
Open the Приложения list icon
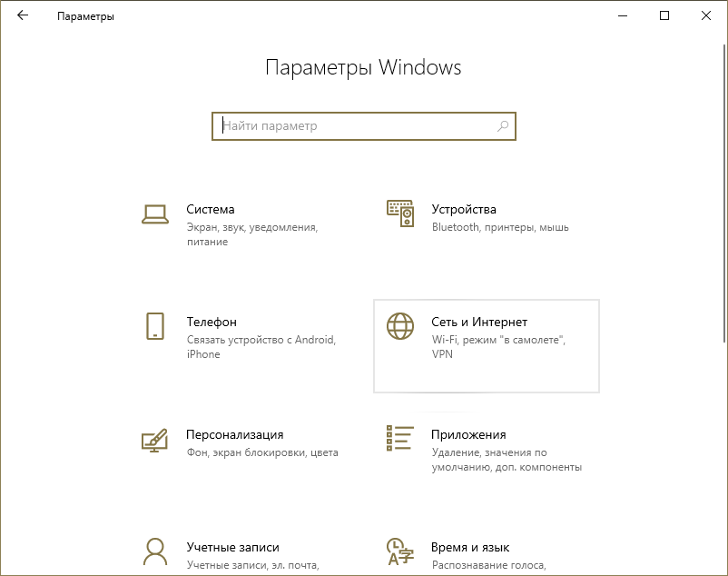[x=399, y=438]
